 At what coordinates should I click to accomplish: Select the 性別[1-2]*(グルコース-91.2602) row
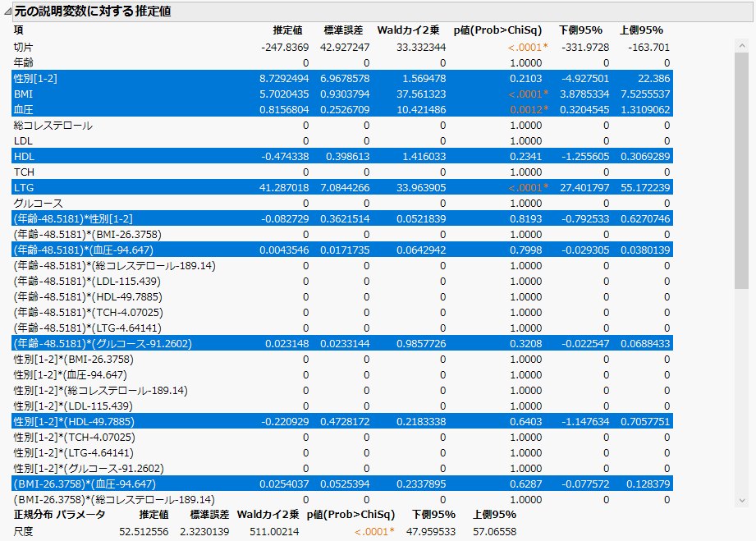(x=342, y=468)
